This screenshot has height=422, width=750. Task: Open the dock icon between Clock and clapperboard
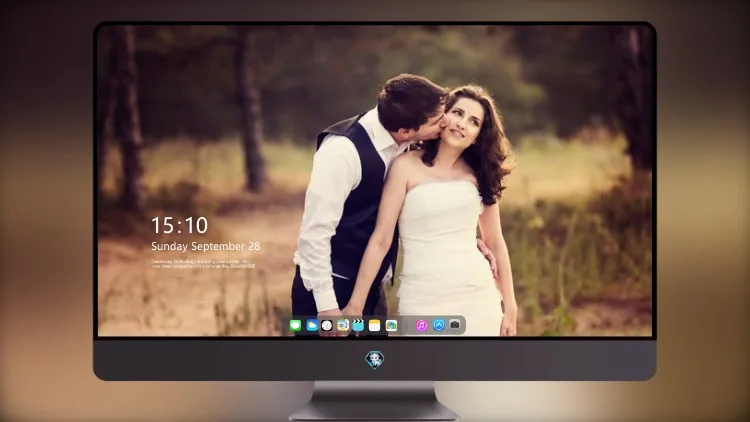click(x=343, y=325)
